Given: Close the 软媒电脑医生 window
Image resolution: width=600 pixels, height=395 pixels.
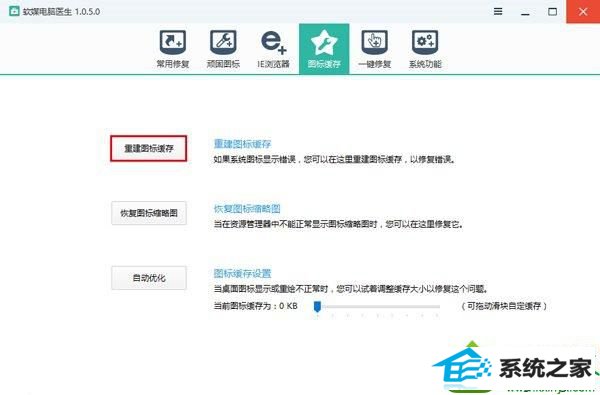Looking at the screenshot, I should tap(583, 11).
